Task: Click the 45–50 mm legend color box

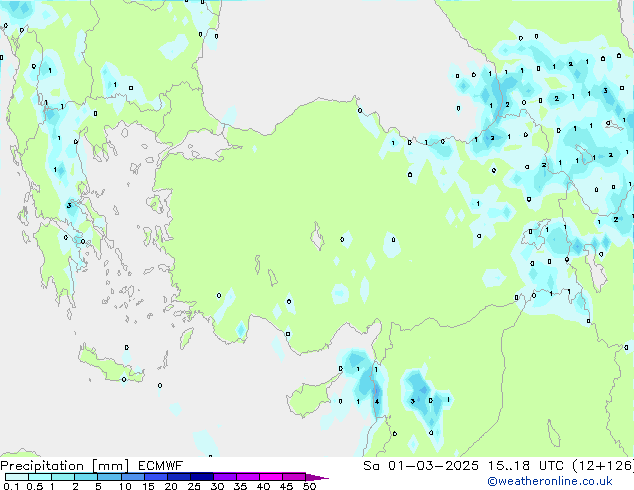Action: 294,477
